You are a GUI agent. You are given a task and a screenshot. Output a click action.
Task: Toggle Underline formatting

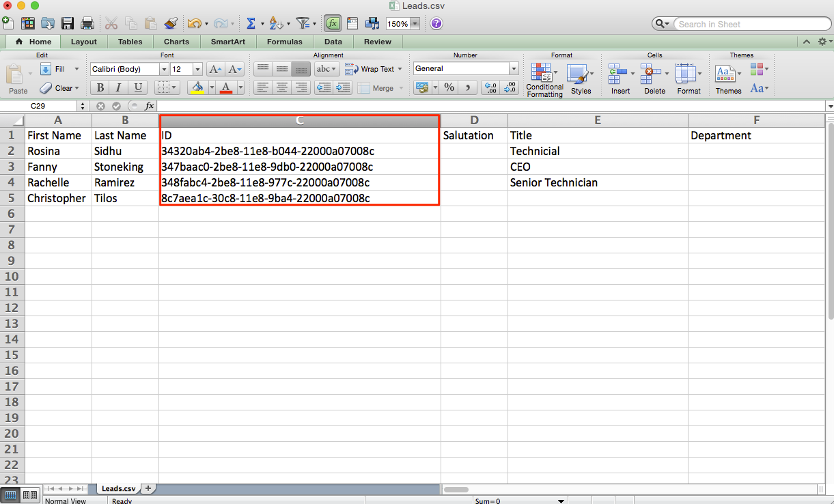click(138, 87)
